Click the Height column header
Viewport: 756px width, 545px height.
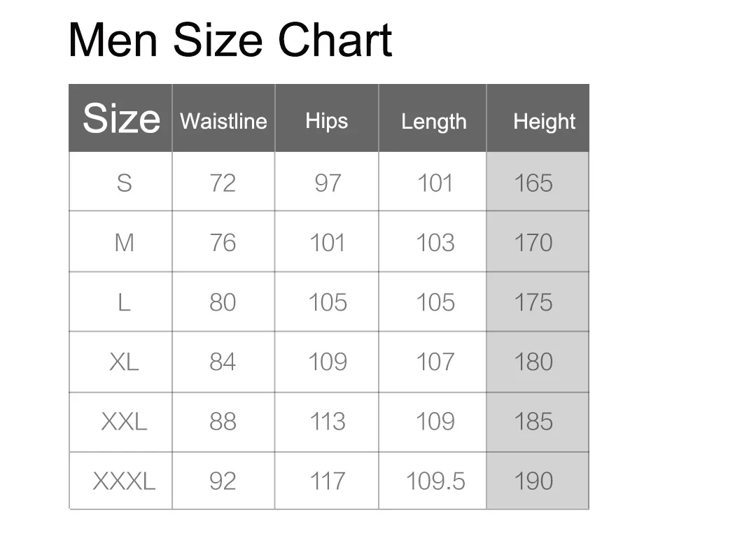(x=545, y=122)
